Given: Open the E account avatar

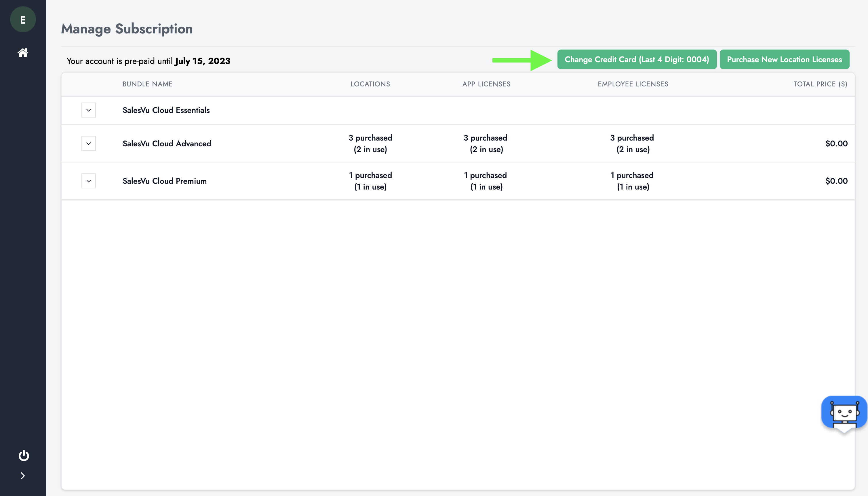Looking at the screenshot, I should pos(23,20).
